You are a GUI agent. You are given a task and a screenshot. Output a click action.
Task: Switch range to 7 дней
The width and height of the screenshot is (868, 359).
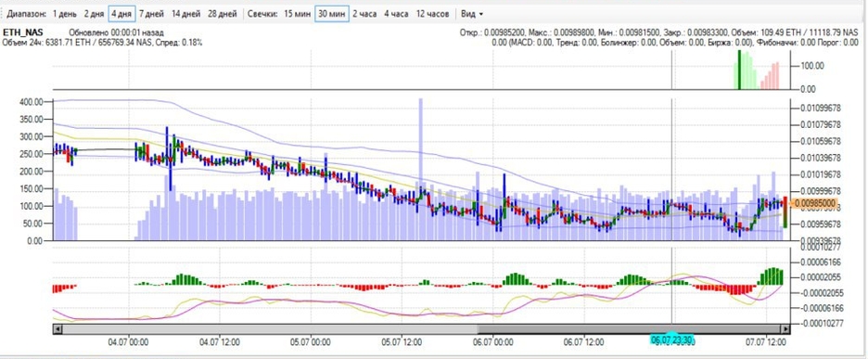click(x=152, y=14)
